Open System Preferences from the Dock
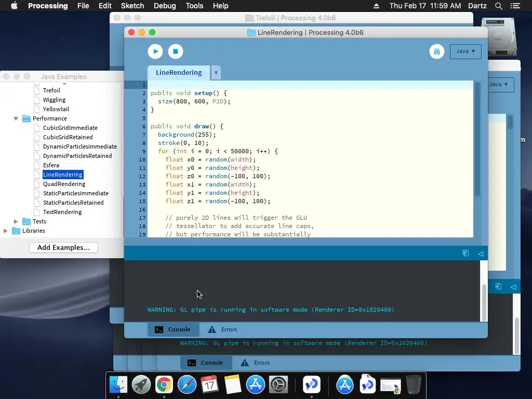 (278, 385)
